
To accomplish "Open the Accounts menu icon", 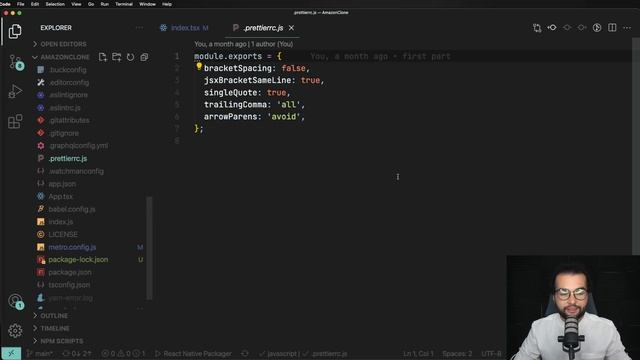I will 16,301.
